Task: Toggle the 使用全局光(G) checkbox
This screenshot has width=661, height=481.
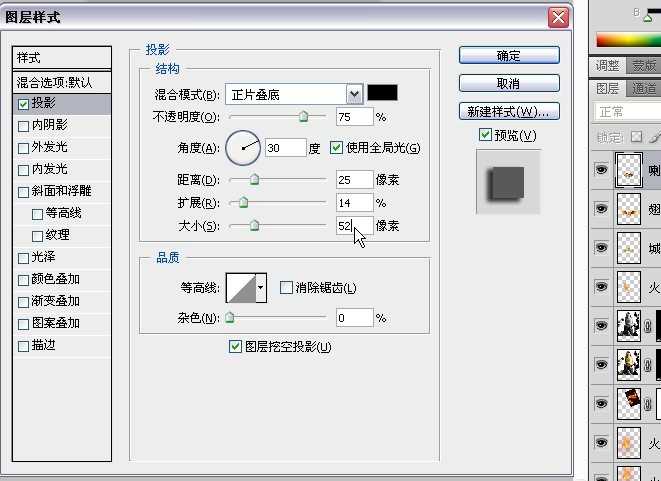Action: click(336, 148)
